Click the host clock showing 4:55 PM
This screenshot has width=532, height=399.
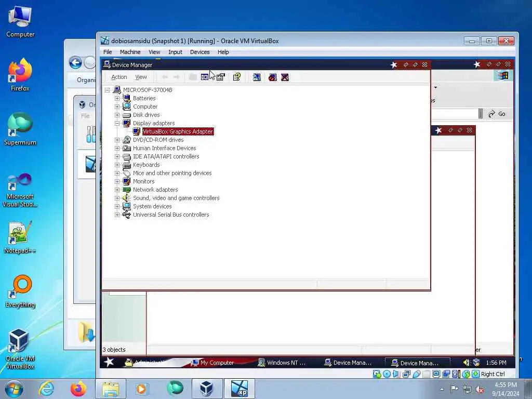click(506, 385)
